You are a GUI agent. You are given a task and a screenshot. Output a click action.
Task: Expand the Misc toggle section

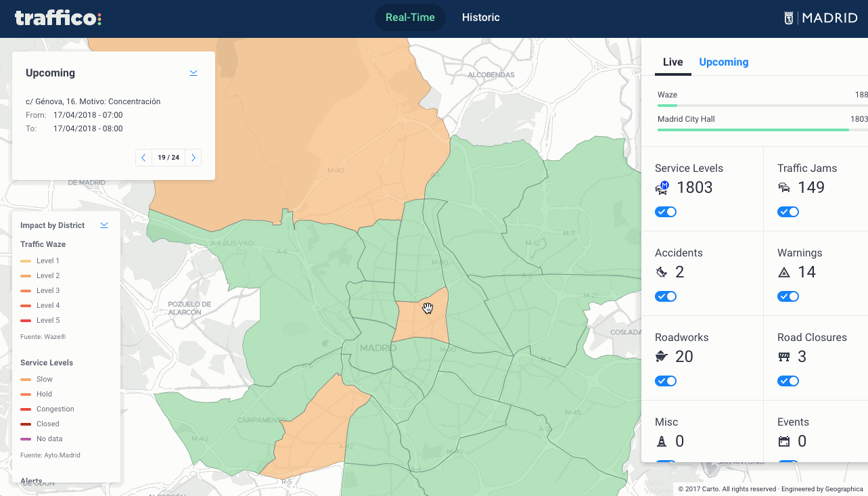(665, 463)
